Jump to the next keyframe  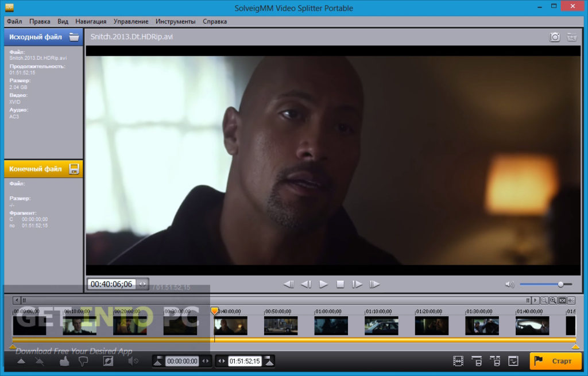tap(374, 284)
